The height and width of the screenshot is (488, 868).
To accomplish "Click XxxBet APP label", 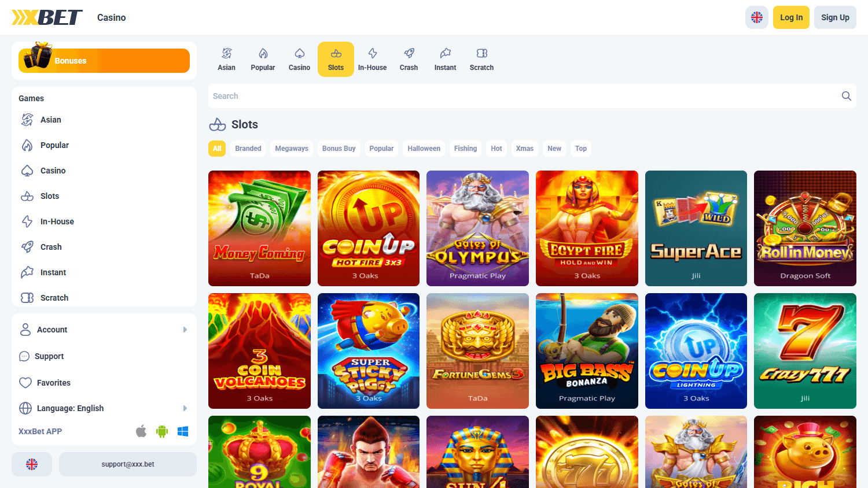I will click(40, 431).
